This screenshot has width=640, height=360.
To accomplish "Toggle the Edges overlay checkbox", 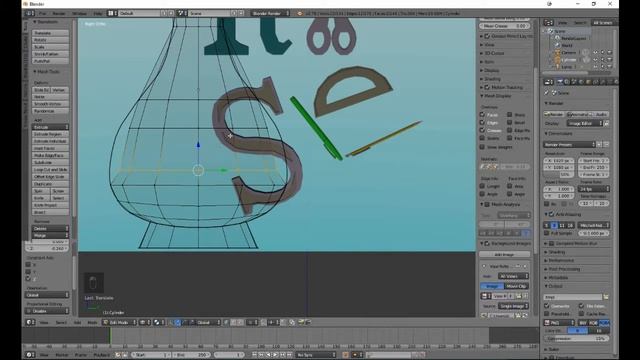I will tap(482, 122).
